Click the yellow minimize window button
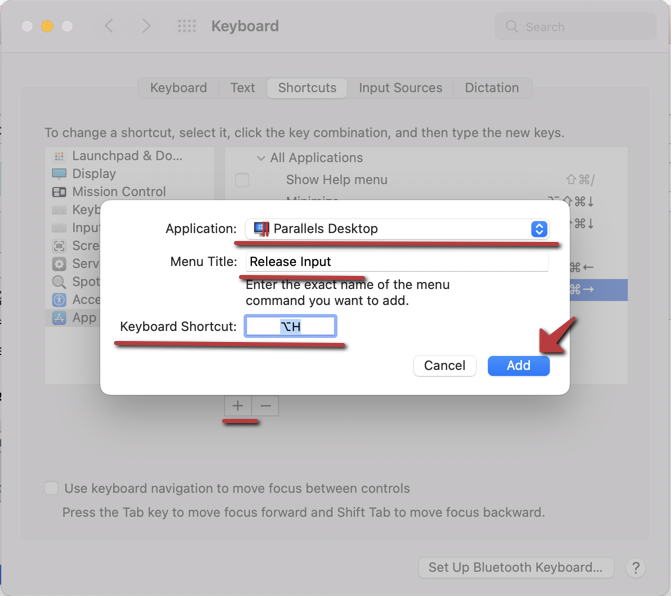The height and width of the screenshot is (596, 671). [47, 26]
